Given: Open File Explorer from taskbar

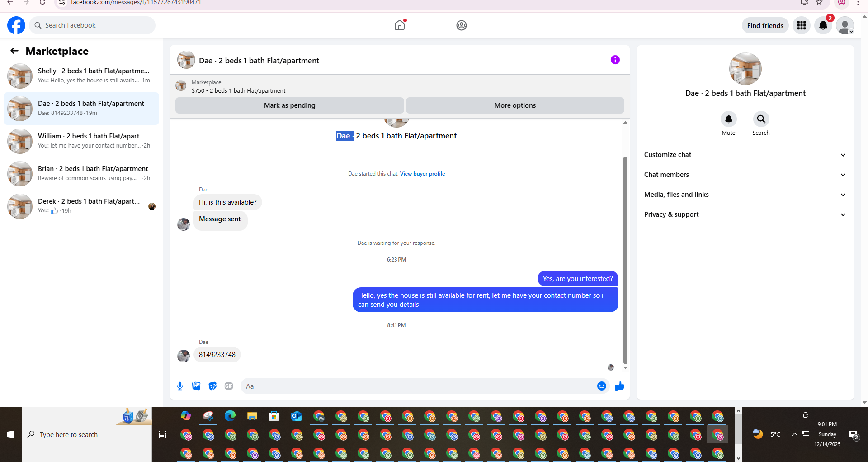Looking at the screenshot, I should tap(252, 416).
